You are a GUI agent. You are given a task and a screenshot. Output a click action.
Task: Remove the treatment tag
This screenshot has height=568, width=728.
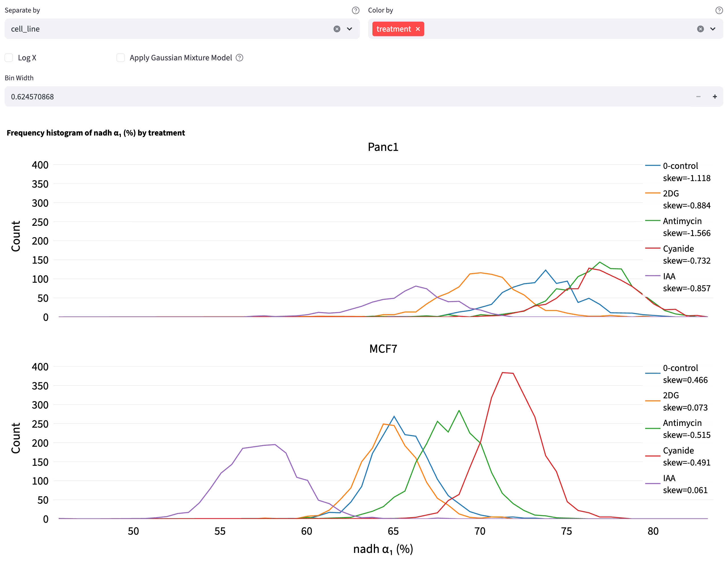point(418,29)
